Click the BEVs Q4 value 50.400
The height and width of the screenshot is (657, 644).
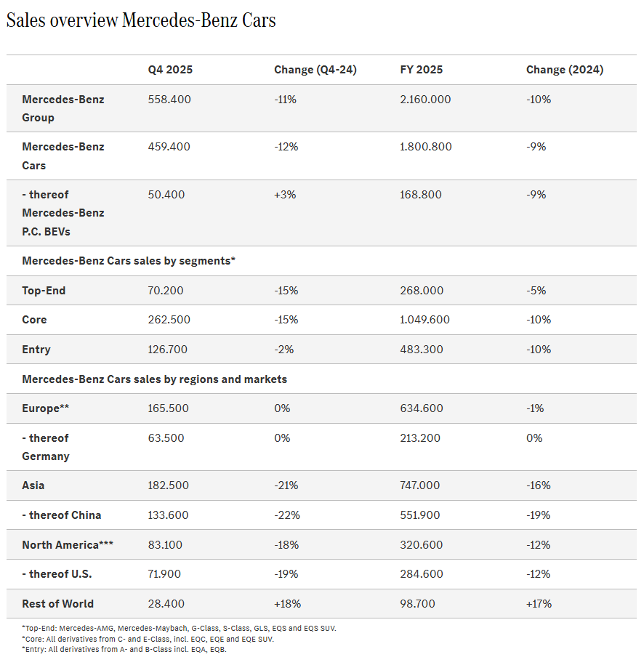click(168, 194)
